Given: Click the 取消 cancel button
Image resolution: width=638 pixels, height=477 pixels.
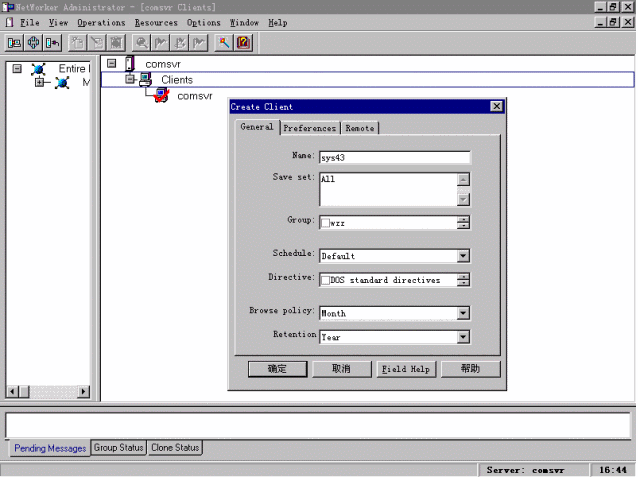Looking at the screenshot, I should [340, 369].
